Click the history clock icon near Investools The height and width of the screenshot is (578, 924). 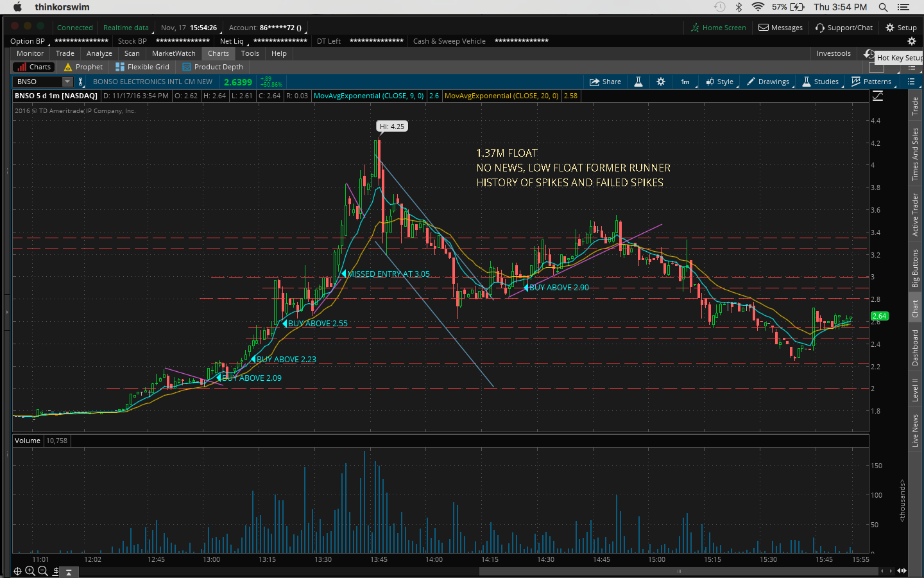(869, 53)
